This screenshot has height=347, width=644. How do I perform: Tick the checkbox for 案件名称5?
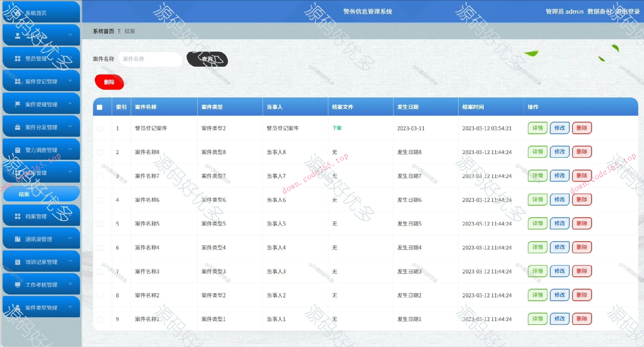(x=99, y=223)
